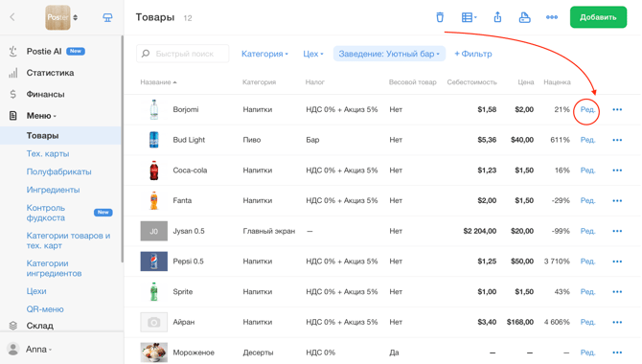Screen dimensions: 642x364
Task: Click the back arrow in the sidebar header
Action: pos(12,17)
